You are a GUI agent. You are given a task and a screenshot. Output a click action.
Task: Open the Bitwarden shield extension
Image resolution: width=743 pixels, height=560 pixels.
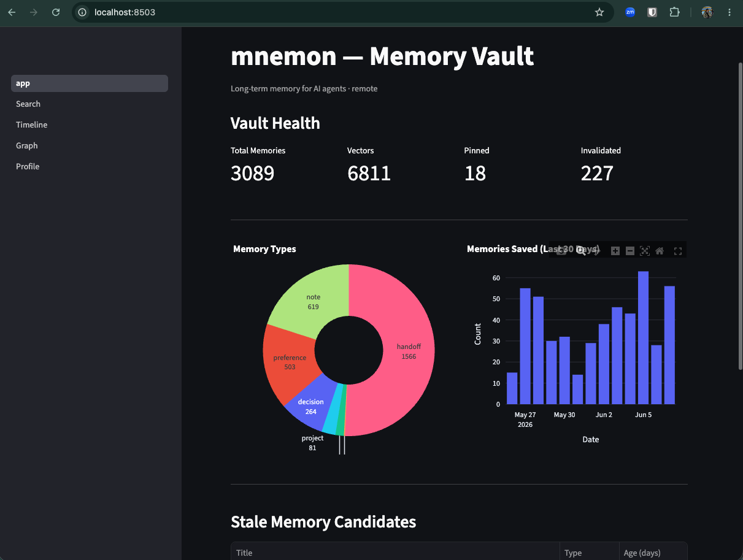pyautogui.click(x=652, y=12)
